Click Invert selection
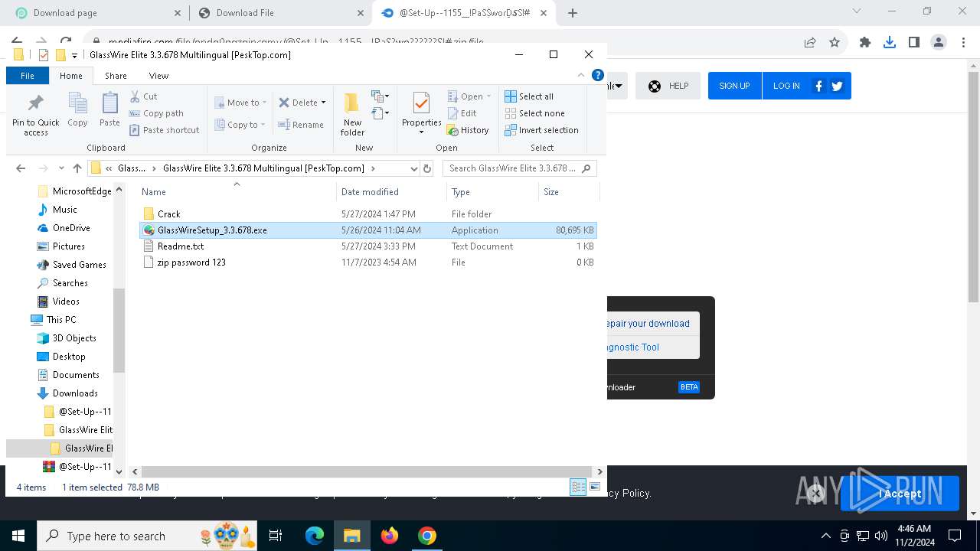 (x=541, y=130)
